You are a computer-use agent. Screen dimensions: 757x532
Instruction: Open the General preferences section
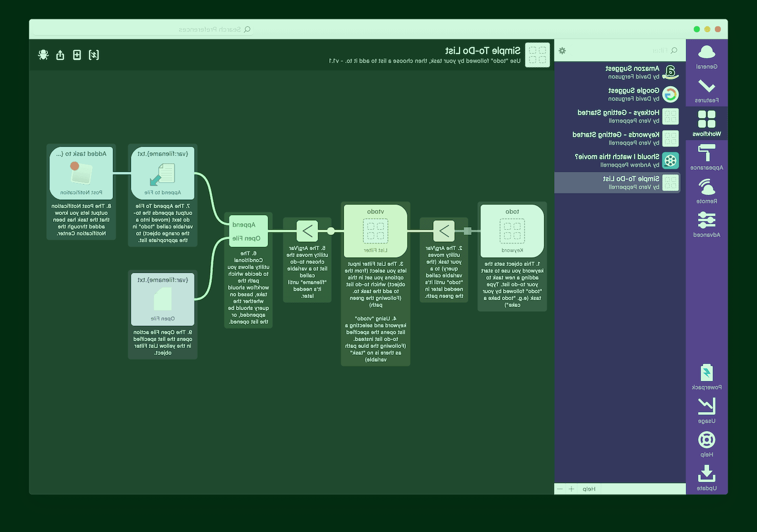coord(707,57)
